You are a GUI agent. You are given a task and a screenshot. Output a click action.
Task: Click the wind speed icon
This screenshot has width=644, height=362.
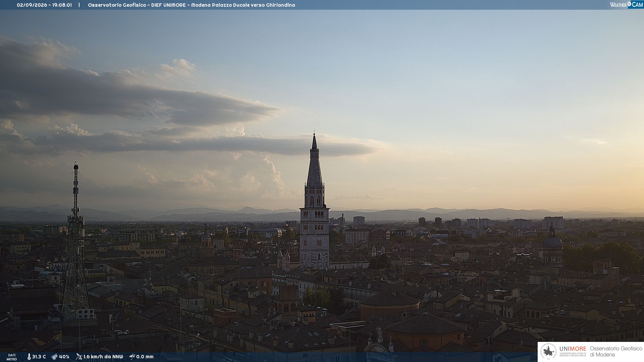pyautogui.click(x=79, y=357)
